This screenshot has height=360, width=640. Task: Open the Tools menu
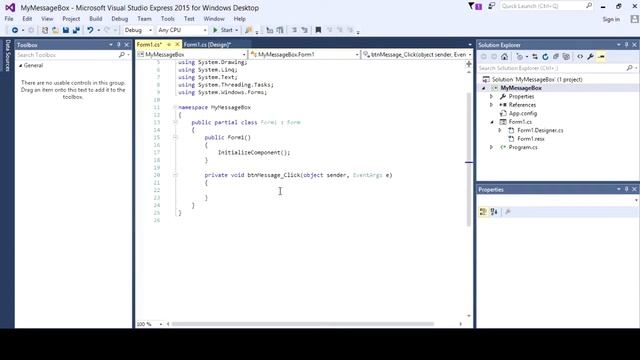(x=167, y=19)
